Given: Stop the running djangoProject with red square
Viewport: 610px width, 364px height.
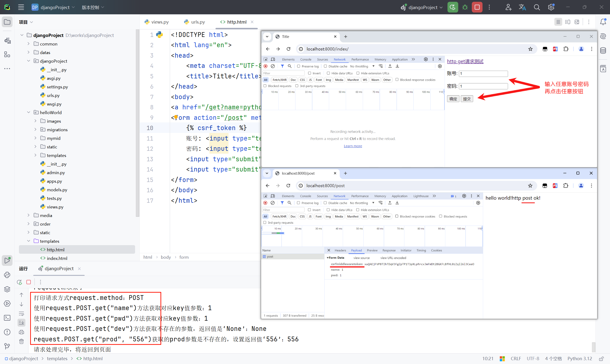Looking at the screenshot, I should (x=477, y=7).
